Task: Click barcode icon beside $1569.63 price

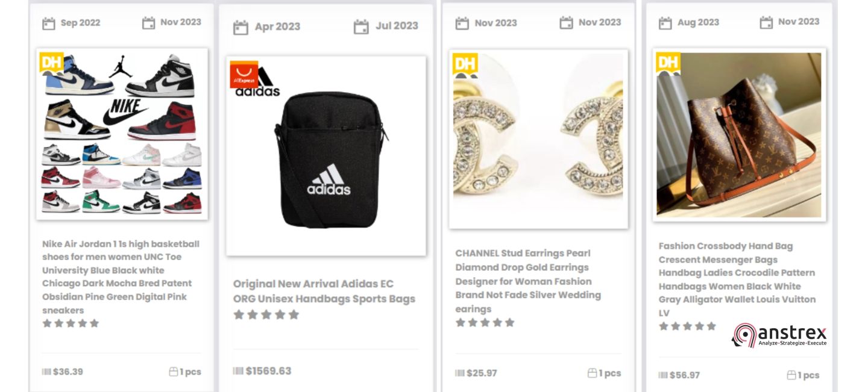Action: point(238,371)
